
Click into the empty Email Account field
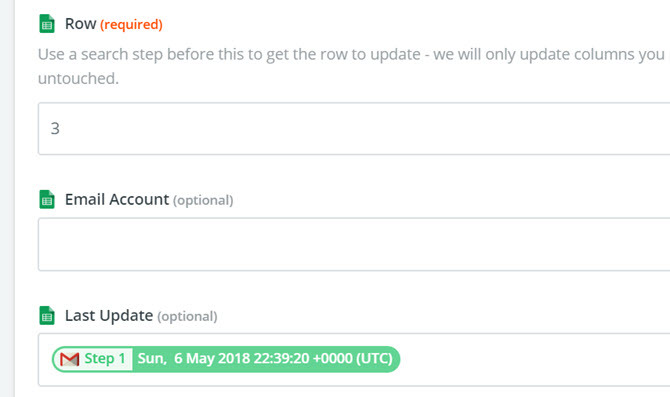pos(354,244)
